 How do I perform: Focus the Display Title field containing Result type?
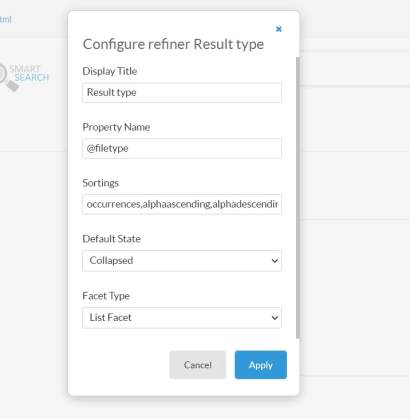pos(182,93)
